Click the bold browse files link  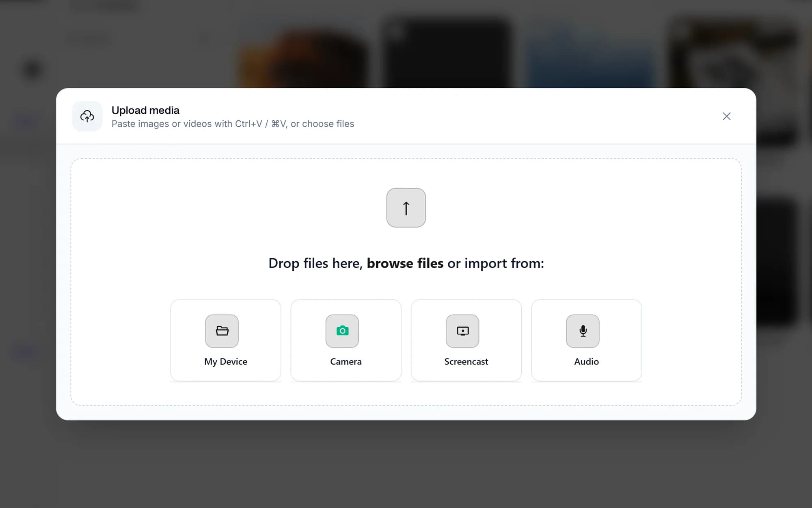(x=405, y=263)
